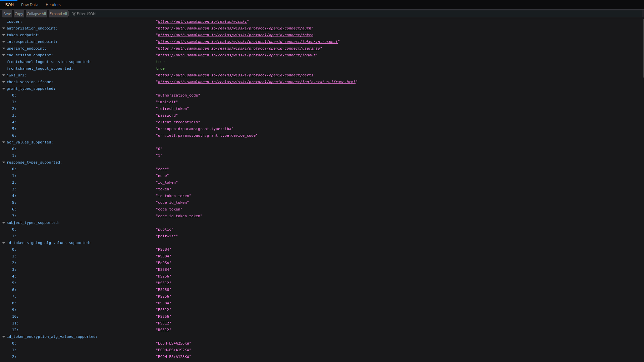Click the filter funnel icon

click(x=73, y=14)
